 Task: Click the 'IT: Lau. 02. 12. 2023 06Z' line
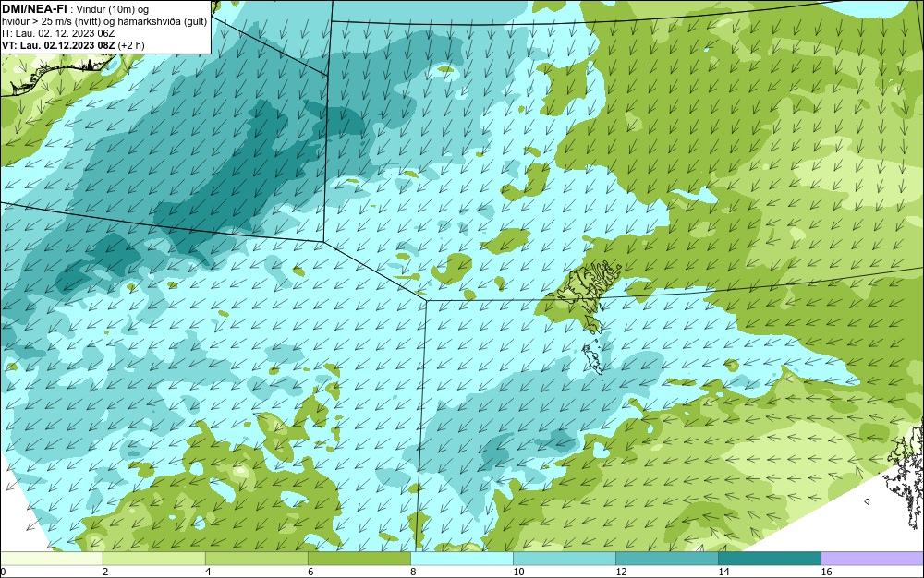pos(57,33)
